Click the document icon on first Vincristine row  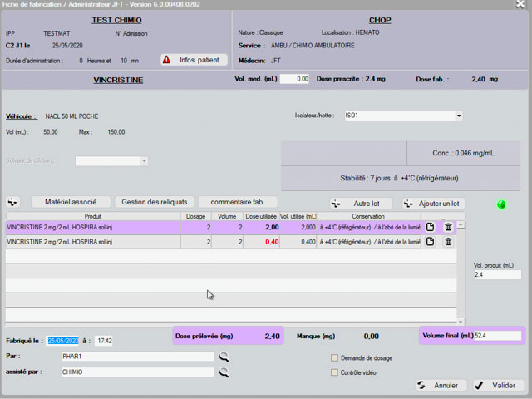pos(431,227)
